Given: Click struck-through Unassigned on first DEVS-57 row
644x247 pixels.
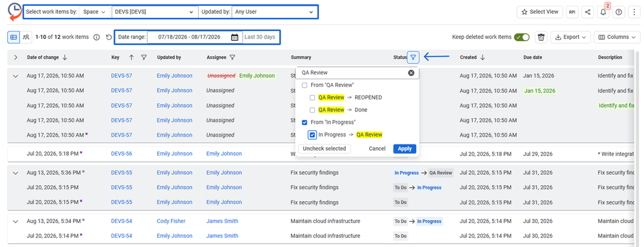Looking at the screenshot, I should tap(221, 76).
